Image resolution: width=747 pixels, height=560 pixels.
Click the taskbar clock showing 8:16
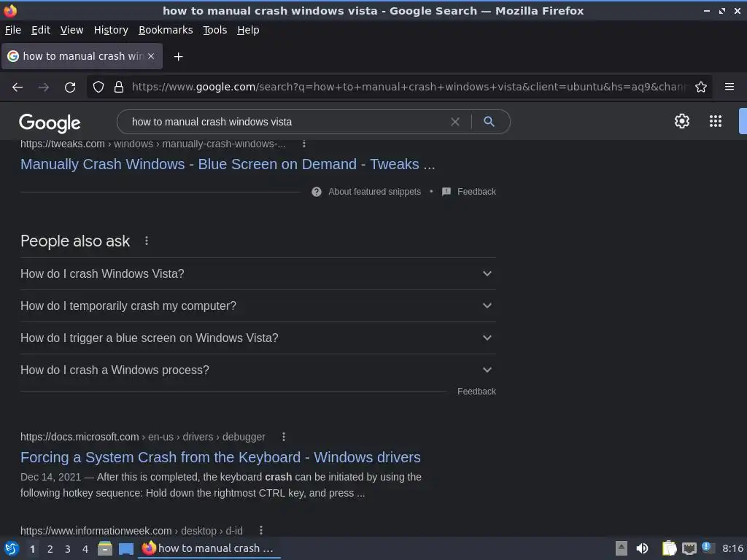732,548
